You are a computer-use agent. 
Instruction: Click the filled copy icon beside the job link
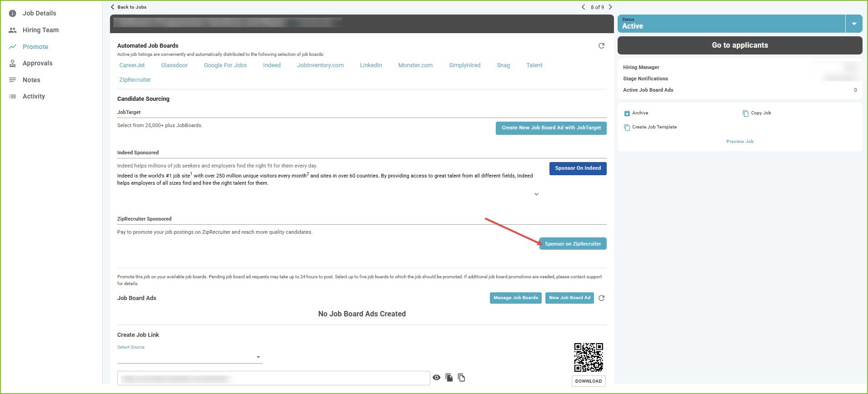click(449, 378)
